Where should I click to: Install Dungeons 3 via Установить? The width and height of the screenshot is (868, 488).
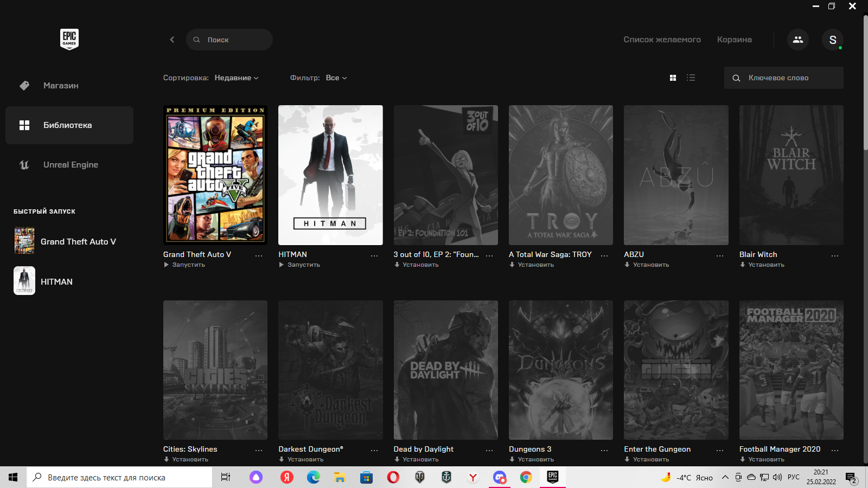(x=532, y=459)
